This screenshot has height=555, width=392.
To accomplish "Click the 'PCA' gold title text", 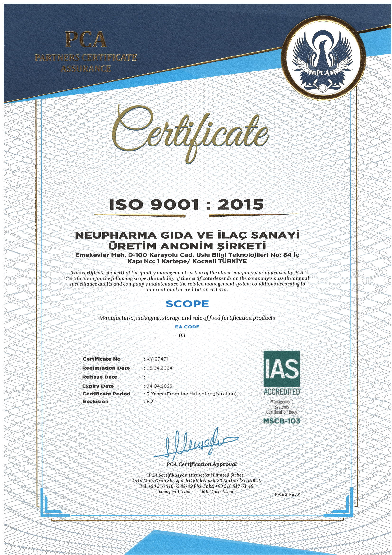I will pyautogui.click(x=86, y=40).
